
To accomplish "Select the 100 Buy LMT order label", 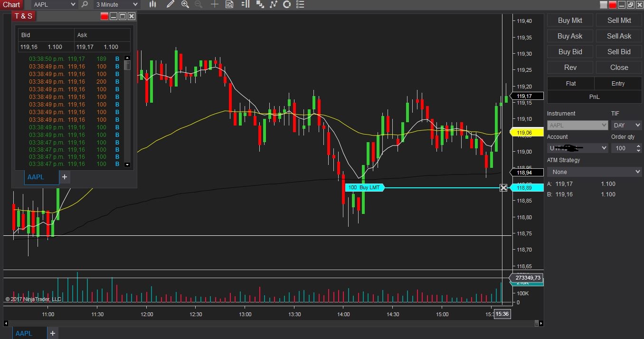I will tap(364, 188).
